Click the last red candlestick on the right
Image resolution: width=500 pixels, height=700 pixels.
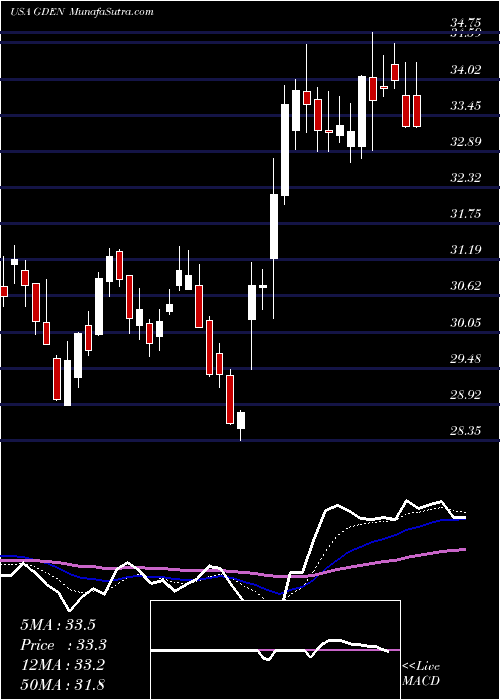tap(417, 111)
